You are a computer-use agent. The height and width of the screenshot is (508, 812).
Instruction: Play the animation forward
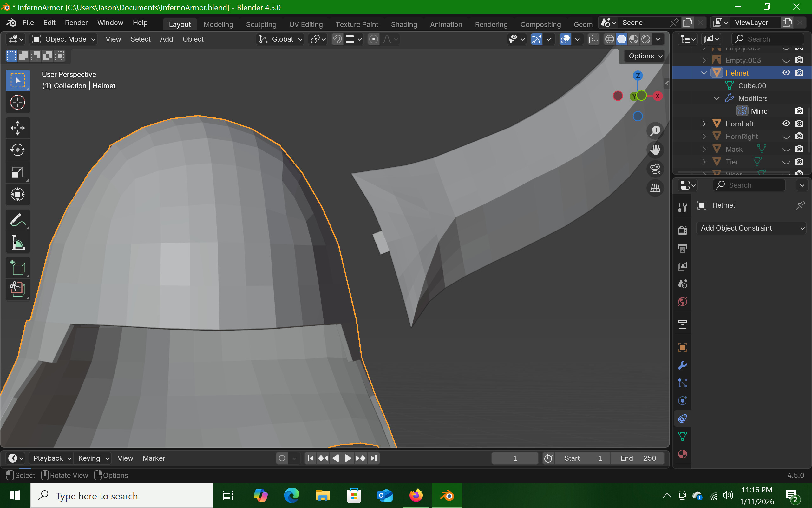click(348, 458)
